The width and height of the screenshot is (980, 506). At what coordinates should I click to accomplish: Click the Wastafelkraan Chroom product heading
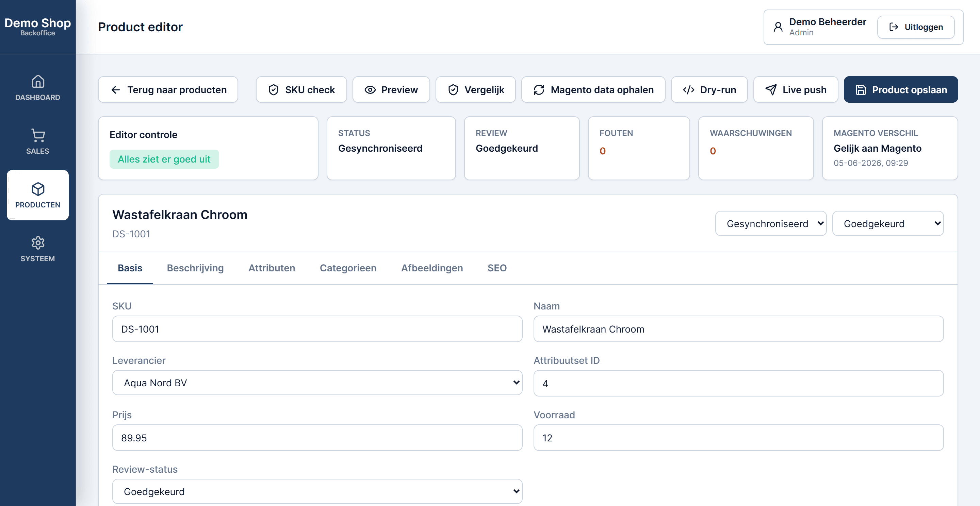[x=180, y=215]
